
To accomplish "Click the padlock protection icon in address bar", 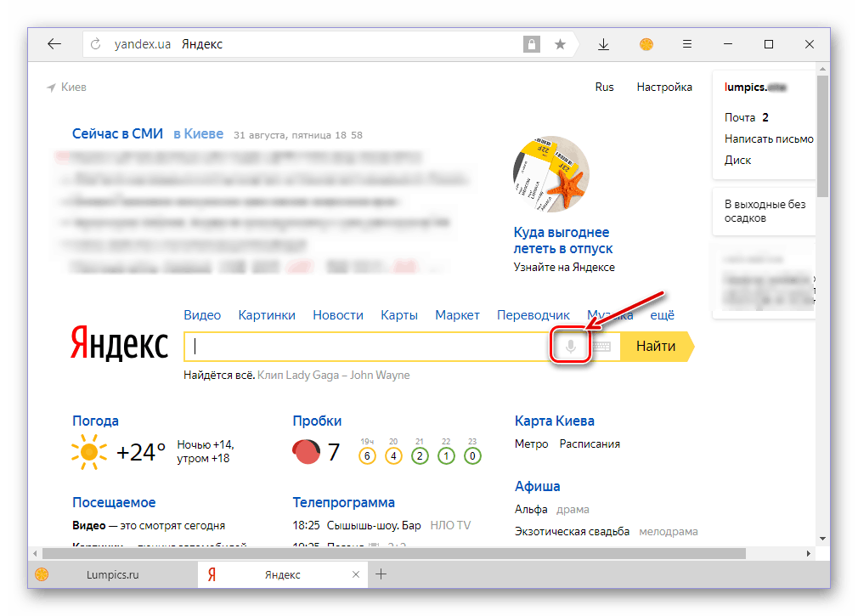I will pos(531,44).
